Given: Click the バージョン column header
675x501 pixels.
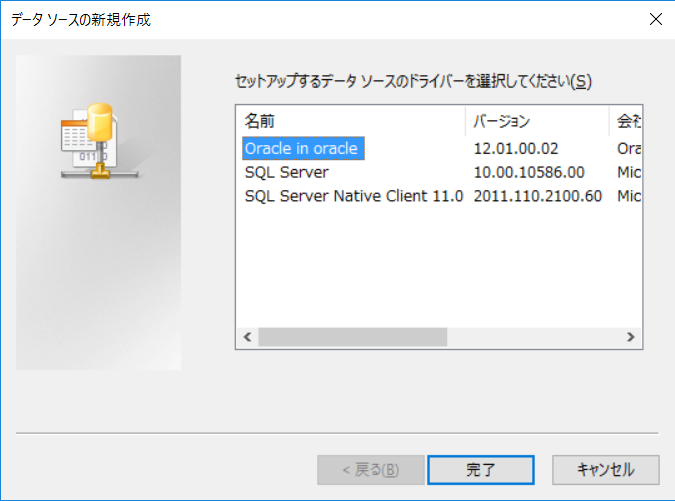Looking at the screenshot, I should coord(537,121).
